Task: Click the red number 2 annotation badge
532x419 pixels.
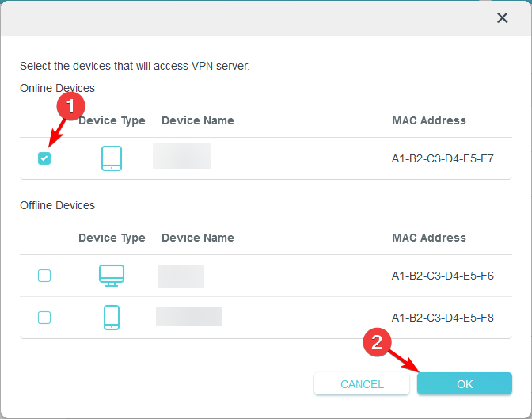Action: [378, 341]
